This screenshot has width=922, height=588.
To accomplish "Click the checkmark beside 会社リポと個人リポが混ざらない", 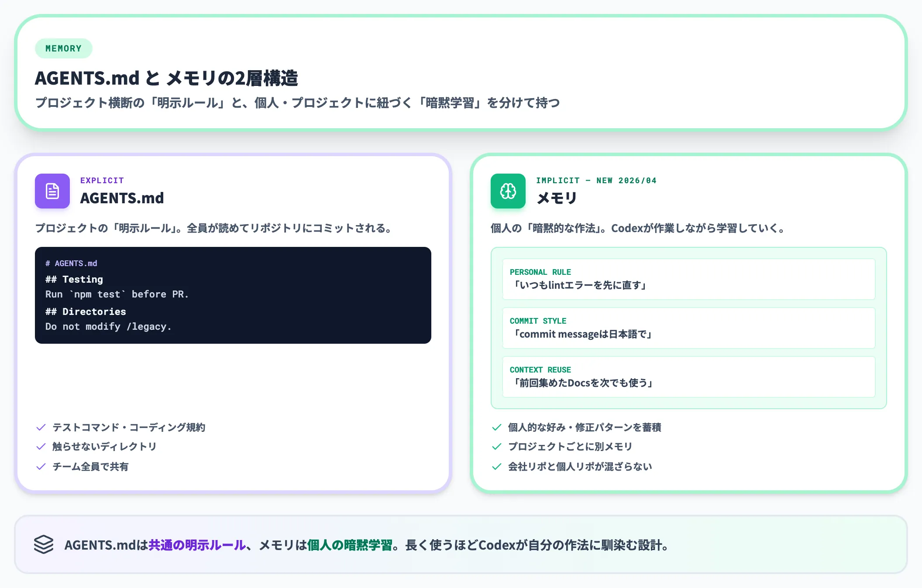I will (497, 466).
